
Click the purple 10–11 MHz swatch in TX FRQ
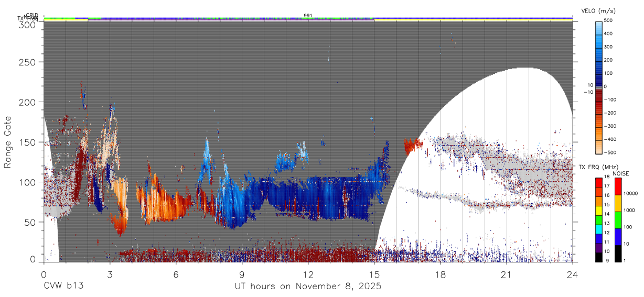click(599, 247)
